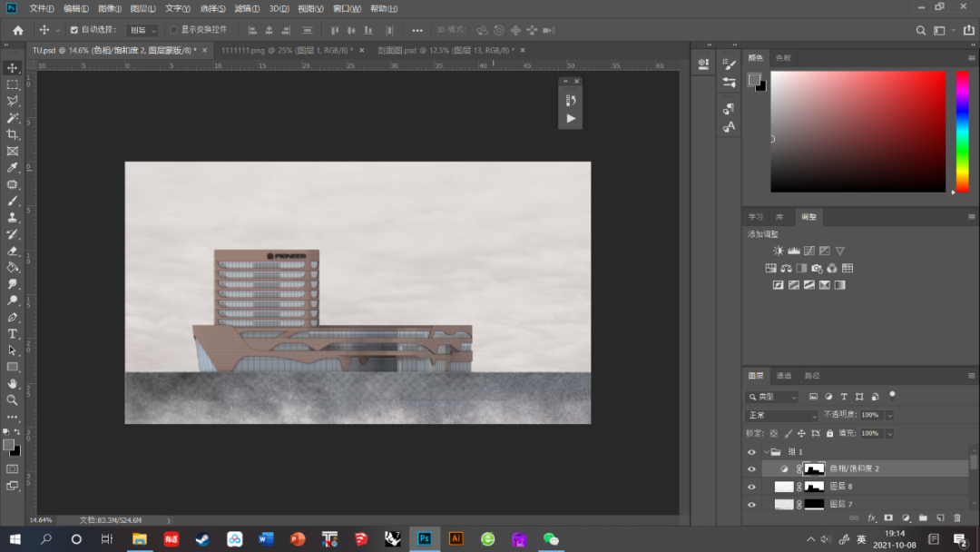The width and height of the screenshot is (980, 552).
Task: Hide the 组 1 group visibility
Action: click(752, 452)
